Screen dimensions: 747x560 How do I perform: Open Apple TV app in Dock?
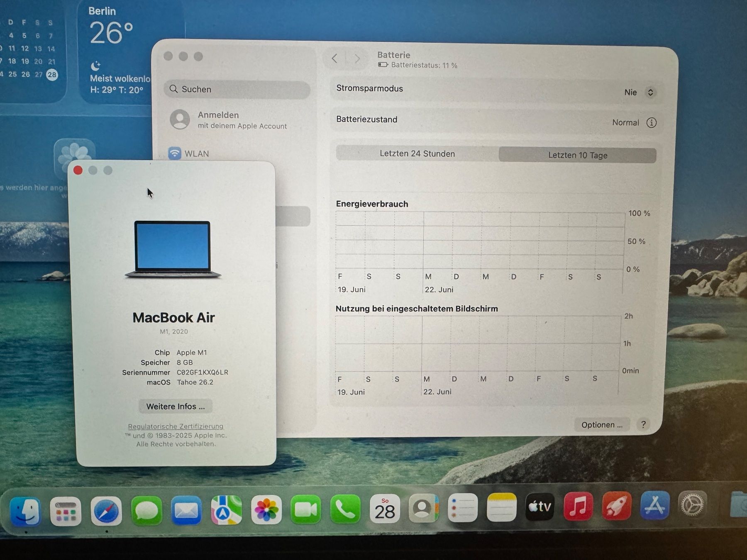click(x=539, y=506)
